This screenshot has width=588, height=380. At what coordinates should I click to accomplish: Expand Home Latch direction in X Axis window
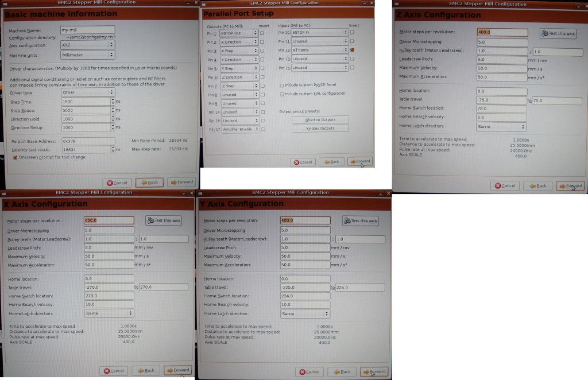click(109, 313)
